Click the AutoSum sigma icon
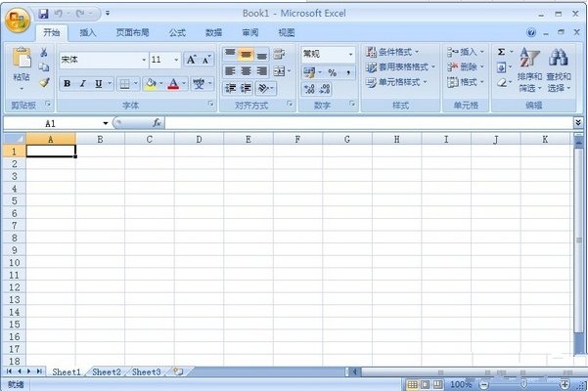 pos(501,52)
